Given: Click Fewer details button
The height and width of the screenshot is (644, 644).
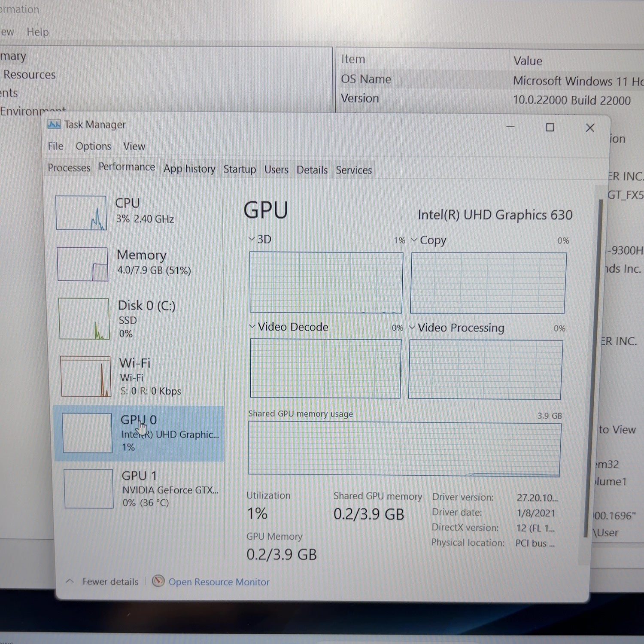Looking at the screenshot, I should (110, 582).
